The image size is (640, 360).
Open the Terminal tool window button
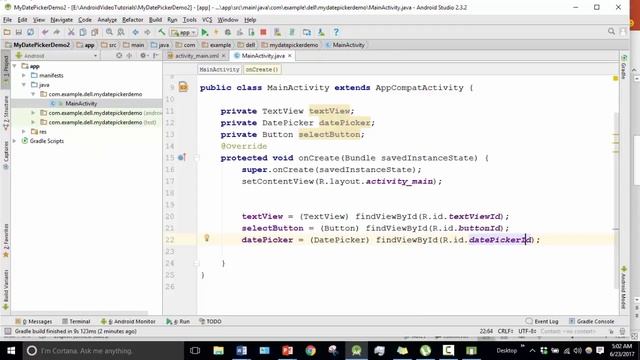76,321
